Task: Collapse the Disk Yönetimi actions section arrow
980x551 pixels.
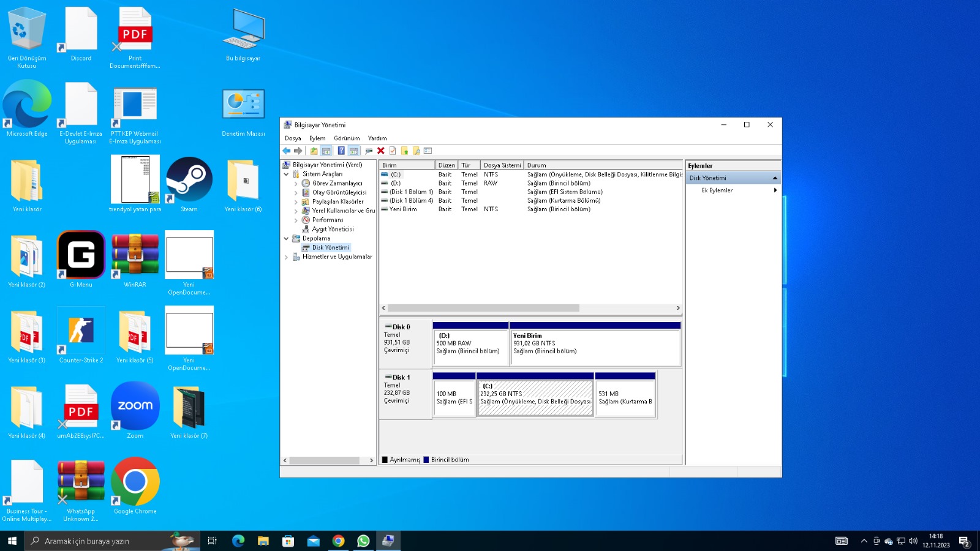Action: pyautogui.click(x=775, y=178)
